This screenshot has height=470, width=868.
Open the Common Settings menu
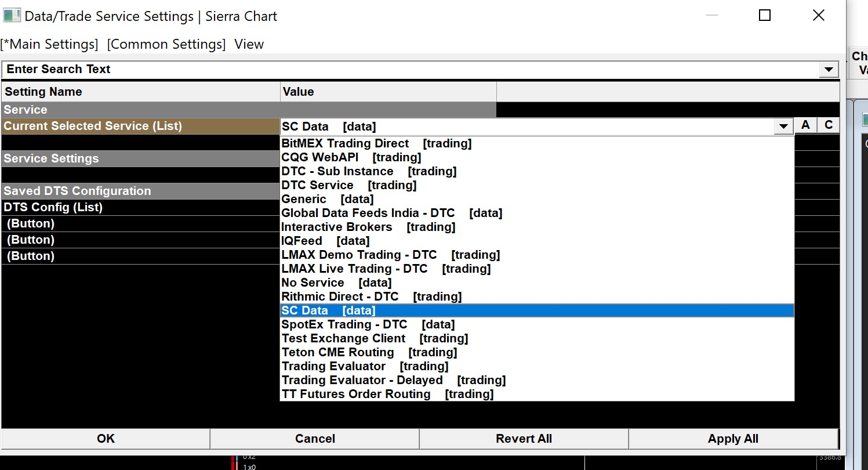(166, 44)
